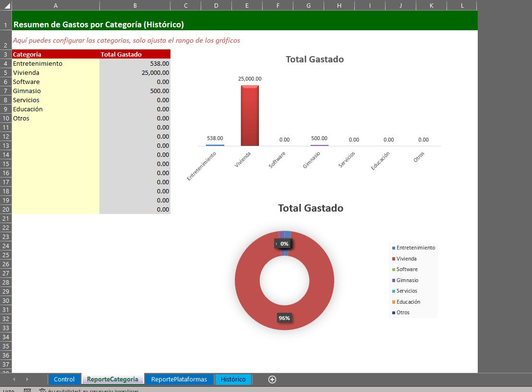Screen dimensions: 532x392
Task: Click the accessibility status icon
Action: coord(42,390)
